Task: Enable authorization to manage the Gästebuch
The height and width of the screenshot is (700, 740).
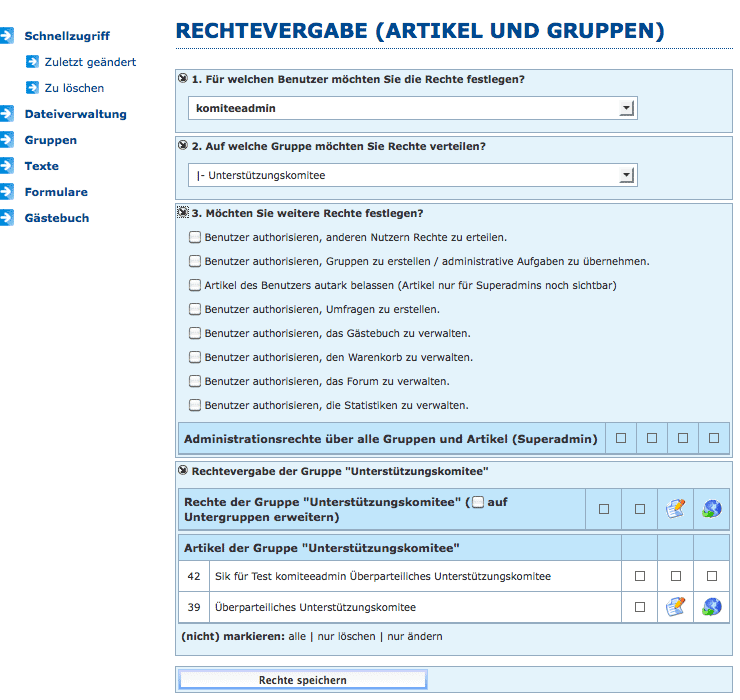Action: (194, 334)
